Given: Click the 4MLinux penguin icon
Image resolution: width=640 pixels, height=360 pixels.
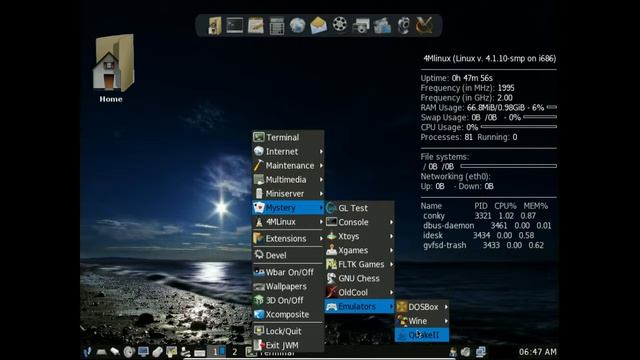Looking at the screenshot, I should click(259, 222).
